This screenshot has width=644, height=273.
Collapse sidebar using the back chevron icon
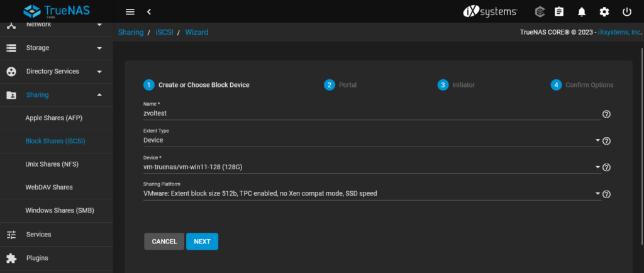pos(149,12)
